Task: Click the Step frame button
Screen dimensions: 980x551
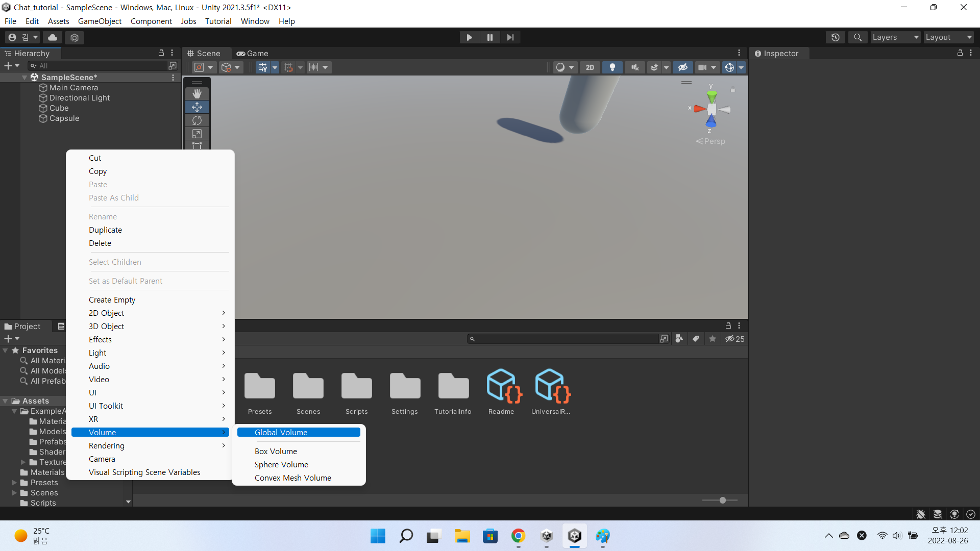Action: tap(510, 37)
